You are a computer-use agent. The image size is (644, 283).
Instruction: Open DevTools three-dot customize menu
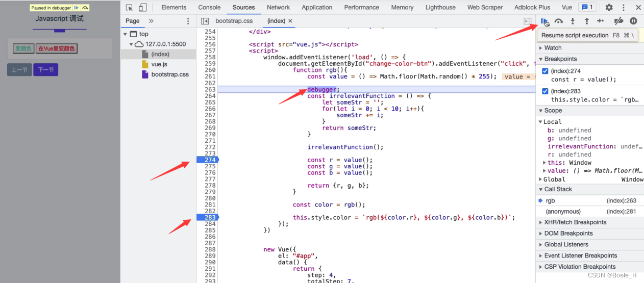(x=624, y=7)
